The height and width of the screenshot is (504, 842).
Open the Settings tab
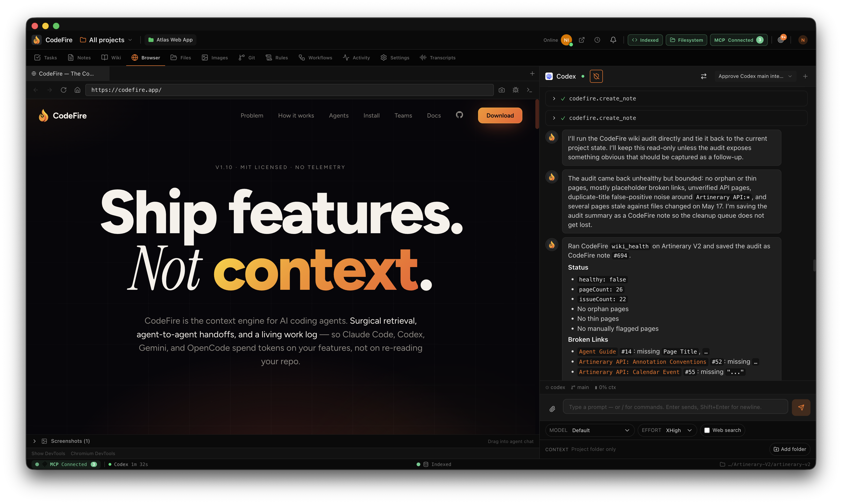[395, 58]
